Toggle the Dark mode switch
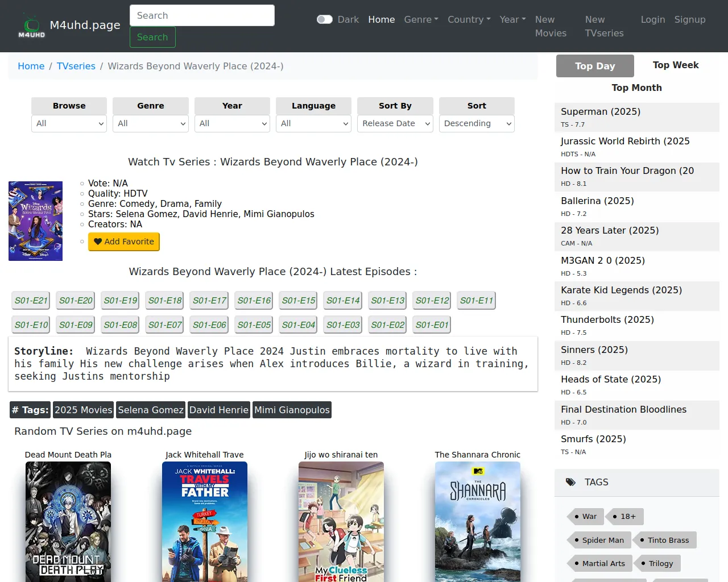The image size is (728, 582). pyautogui.click(x=325, y=19)
